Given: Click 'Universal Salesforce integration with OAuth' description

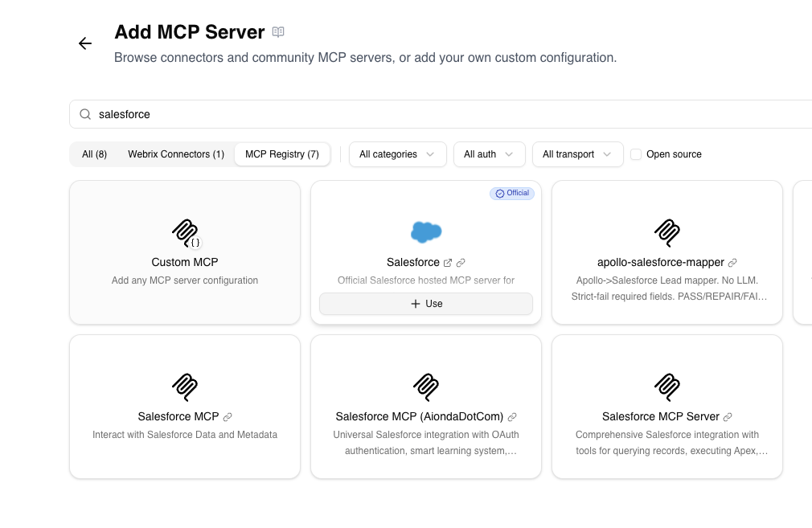Looking at the screenshot, I should (x=426, y=443).
